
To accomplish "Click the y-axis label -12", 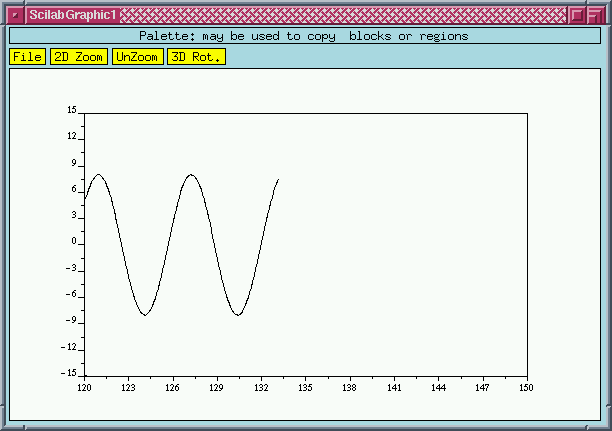I will point(69,347).
